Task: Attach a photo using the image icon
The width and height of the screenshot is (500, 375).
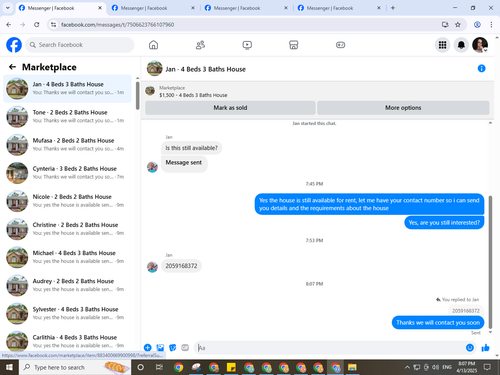Action: (160, 348)
